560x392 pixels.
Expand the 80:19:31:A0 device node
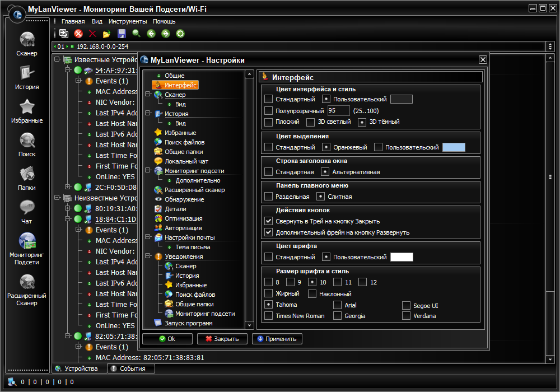point(68,208)
